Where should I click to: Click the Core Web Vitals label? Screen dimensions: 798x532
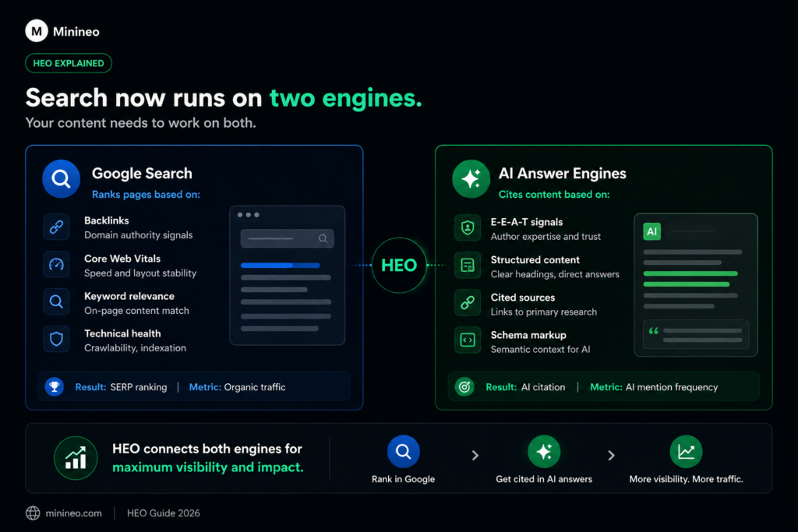(x=122, y=259)
